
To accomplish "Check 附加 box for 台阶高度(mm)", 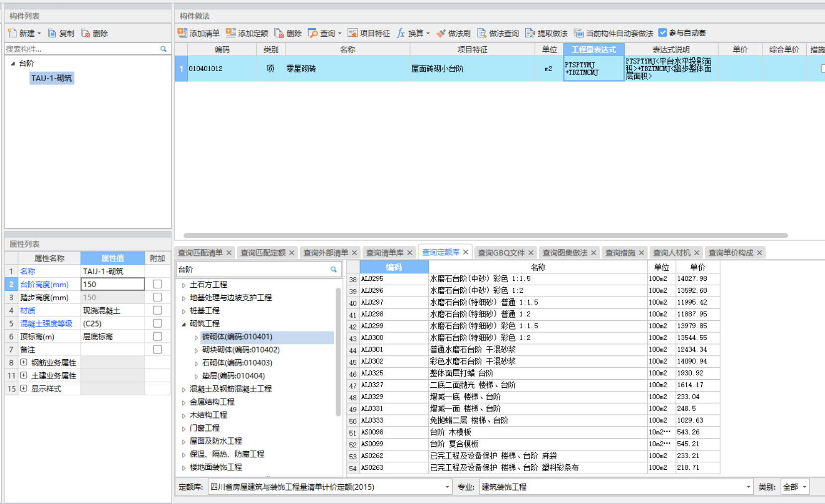I will [x=158, y=284].
